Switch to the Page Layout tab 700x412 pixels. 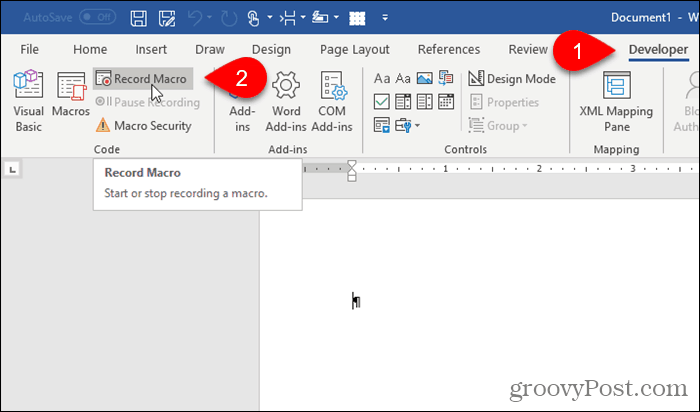(x=354, y=49)
